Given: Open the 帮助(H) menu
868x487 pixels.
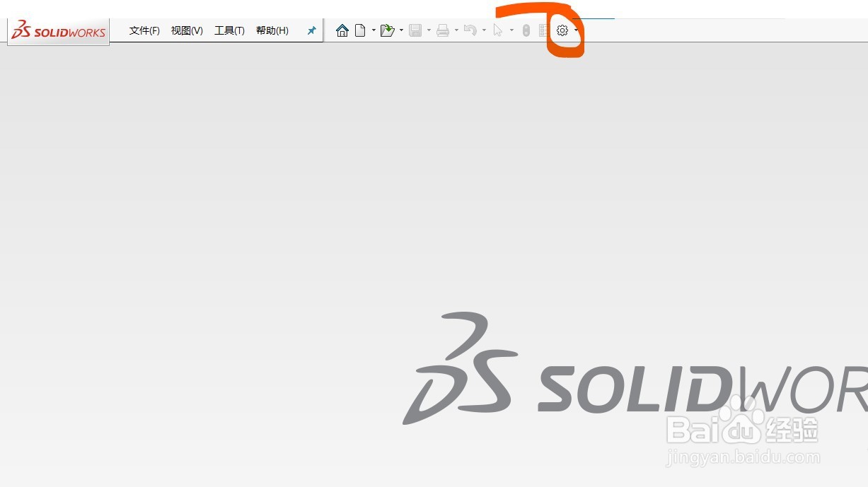Looking at the screenshot, I should pyautogui.click(x=272, y=30).
